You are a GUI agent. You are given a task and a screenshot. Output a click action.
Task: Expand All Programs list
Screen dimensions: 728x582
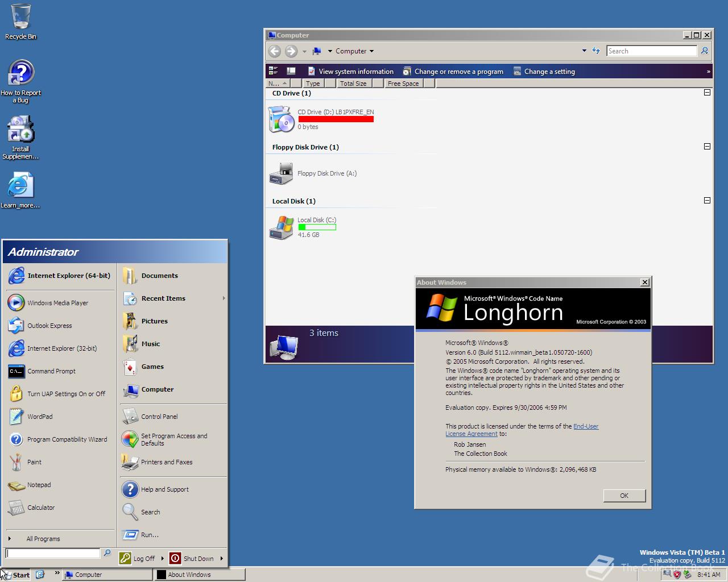coord(59,539)
